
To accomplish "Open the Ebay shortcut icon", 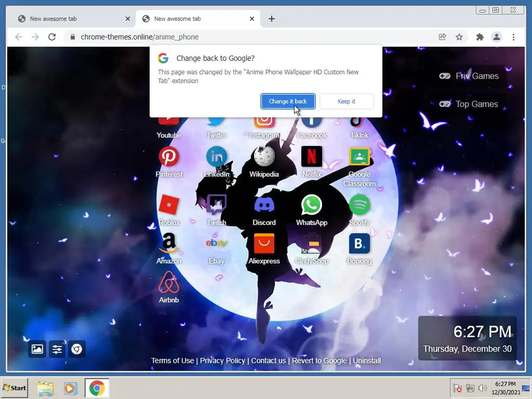I will pyautogui.click(x=217, y=244).
